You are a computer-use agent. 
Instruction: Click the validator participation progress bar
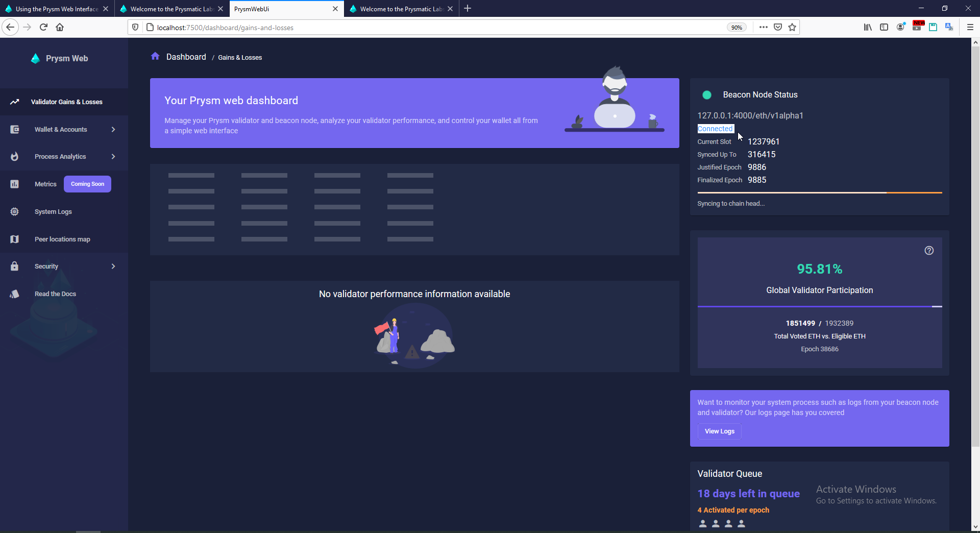[x=820, y=306]
